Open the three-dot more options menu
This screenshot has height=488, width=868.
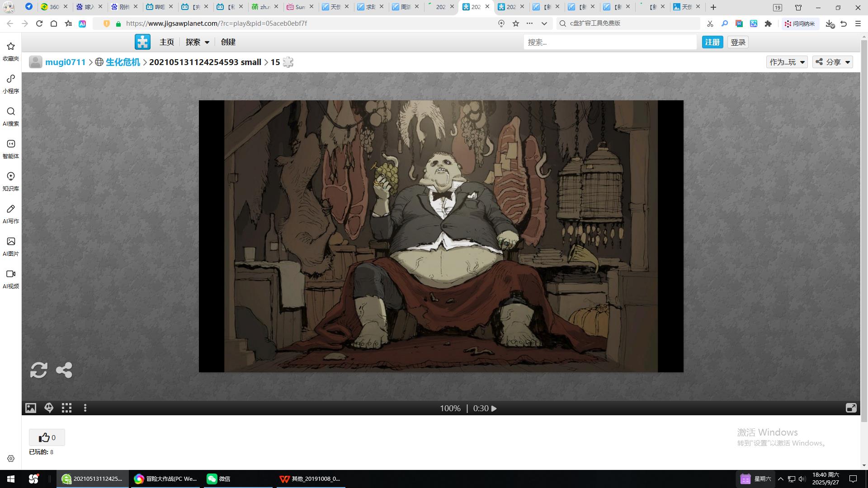point(85,408)
